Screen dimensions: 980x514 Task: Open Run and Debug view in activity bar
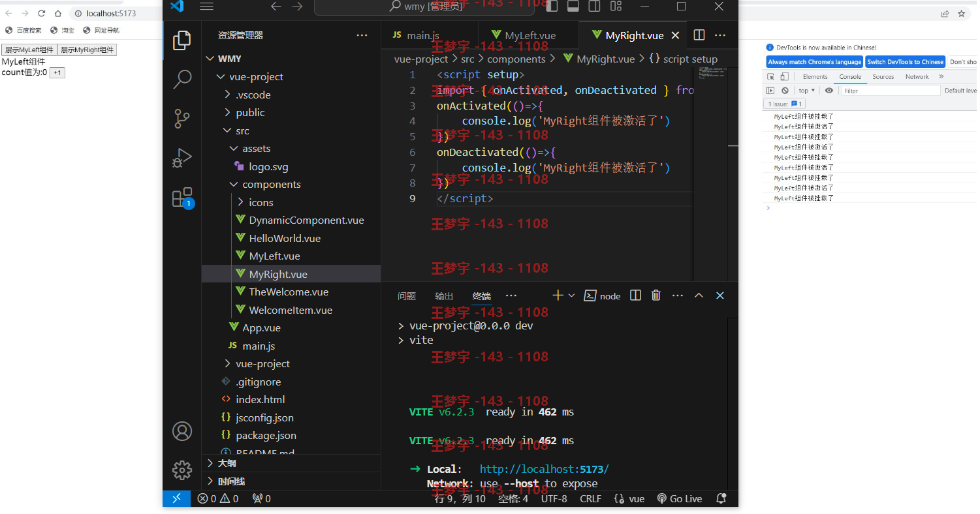pyautogui.click(x=182, y=159)
